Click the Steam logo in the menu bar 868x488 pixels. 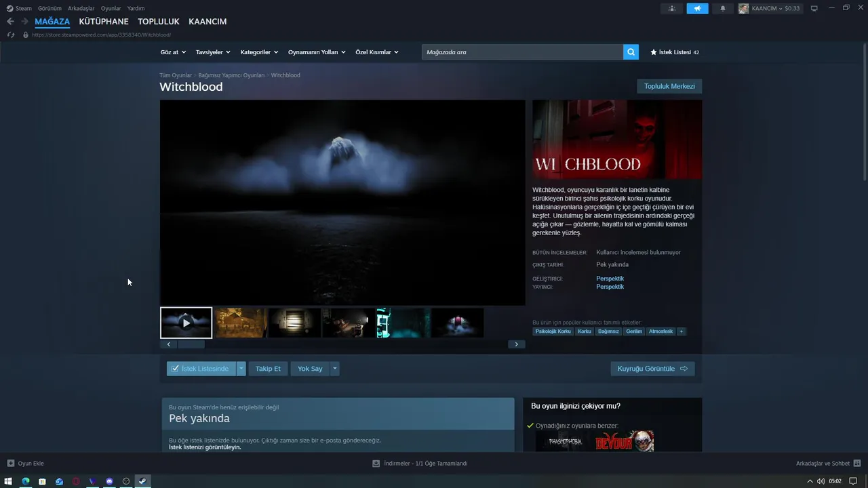(x=9, y=8)
